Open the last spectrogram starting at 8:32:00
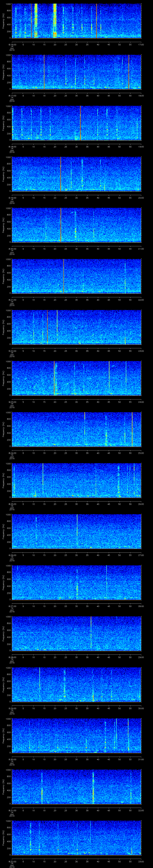This screenshot has width=153, height=868. (77, 838)
